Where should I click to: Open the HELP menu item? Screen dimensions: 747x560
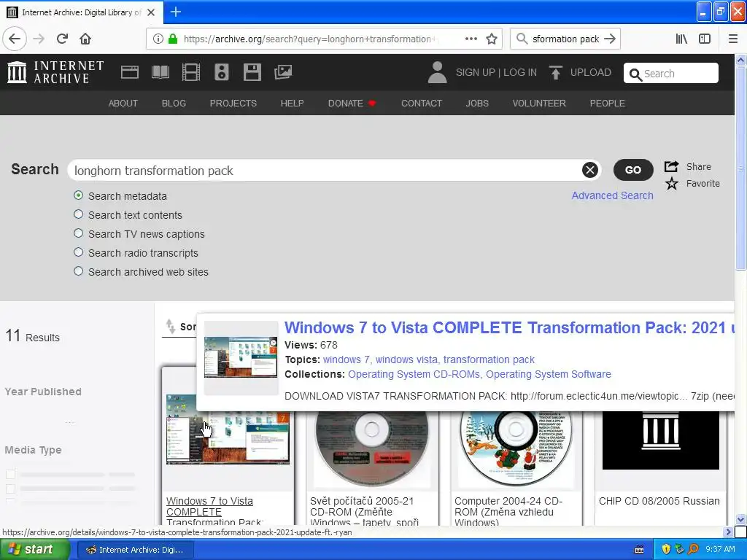pyautogui.click(x=292, y=104)
